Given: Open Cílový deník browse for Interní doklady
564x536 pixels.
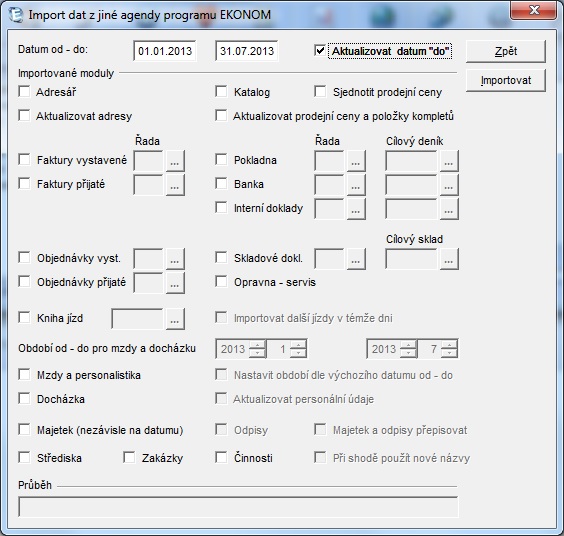Looking at the screenshot, I should coord(449,209).
